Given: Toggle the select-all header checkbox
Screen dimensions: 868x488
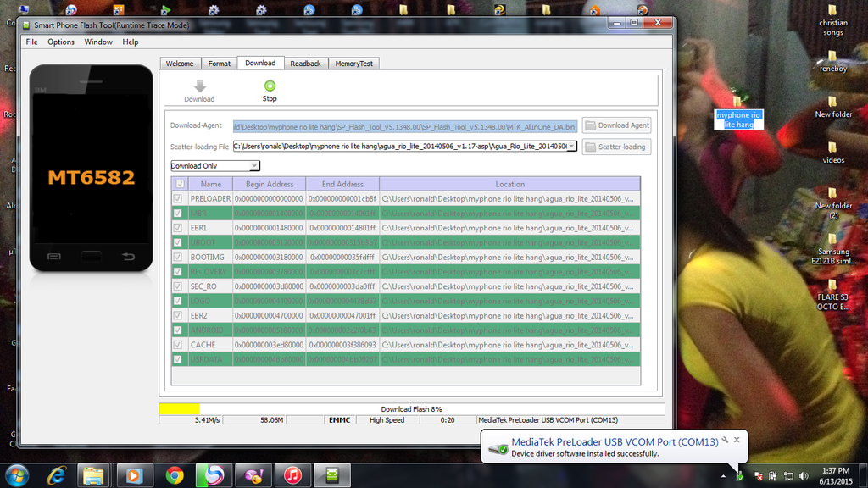Looking at the screenshot, I should [x=180, y=184].
